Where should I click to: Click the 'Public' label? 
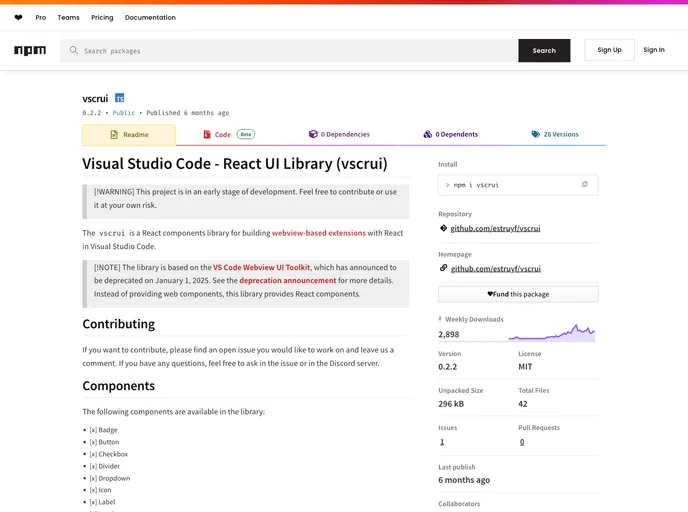coord(124,113)
